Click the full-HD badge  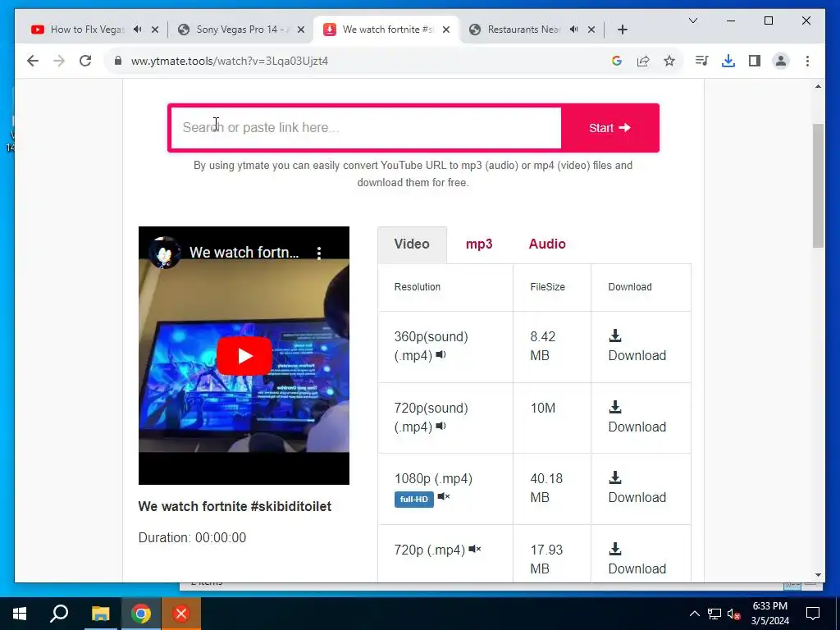pos(414,500)
